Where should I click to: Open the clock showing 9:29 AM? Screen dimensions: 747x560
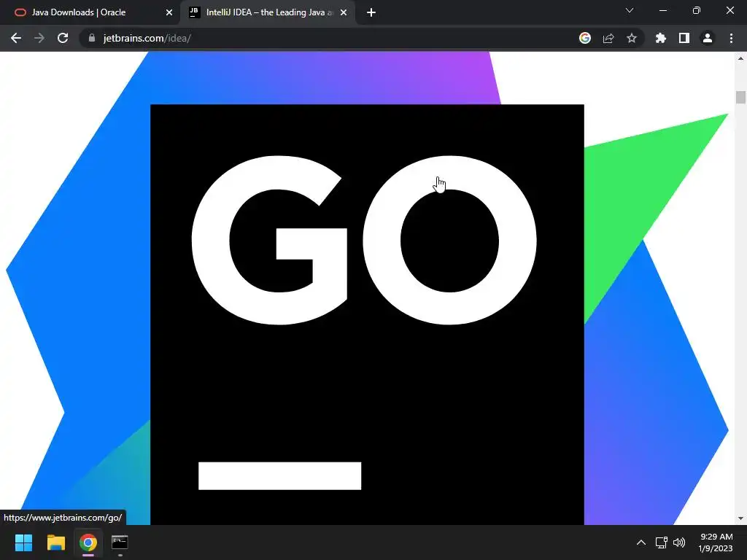pyautogui.click(x=716, y=542)
